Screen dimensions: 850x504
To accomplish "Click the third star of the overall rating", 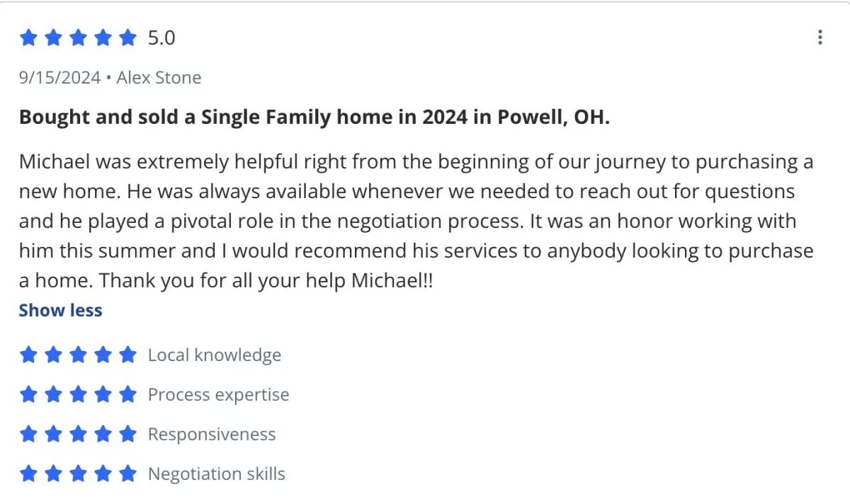I will click(x=78, y=38).
